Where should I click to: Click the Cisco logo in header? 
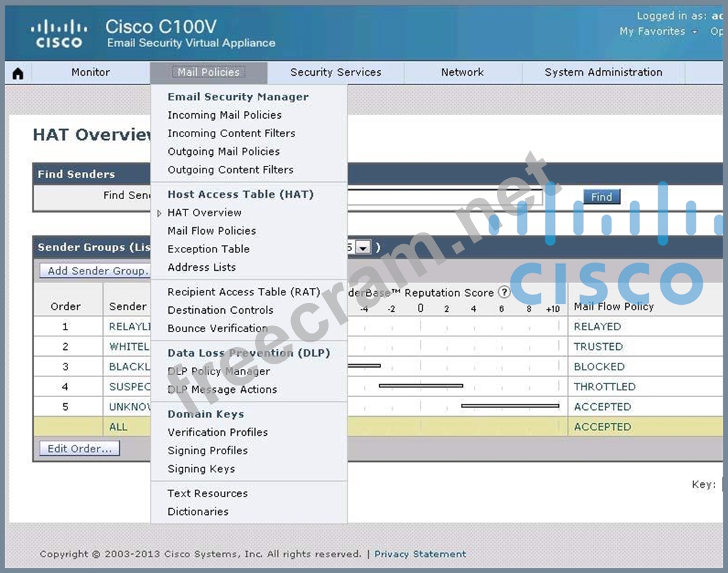59,34
